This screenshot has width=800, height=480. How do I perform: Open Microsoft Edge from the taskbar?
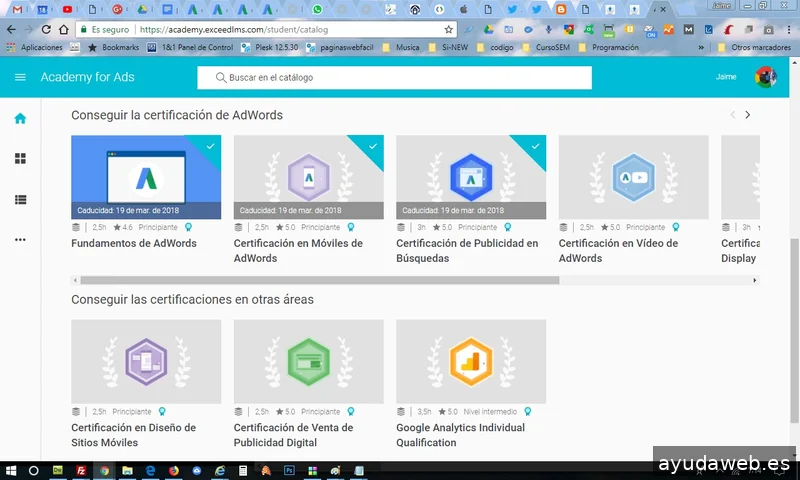point(151,470)
